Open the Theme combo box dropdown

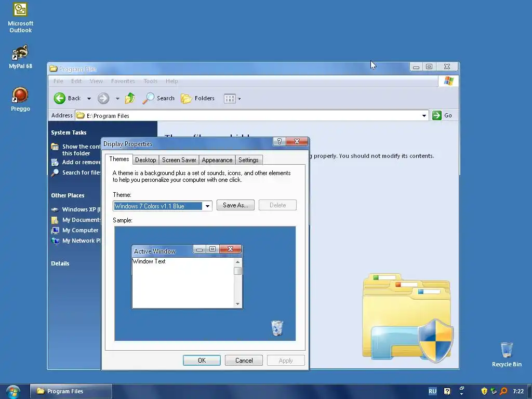tap(207, 206)
